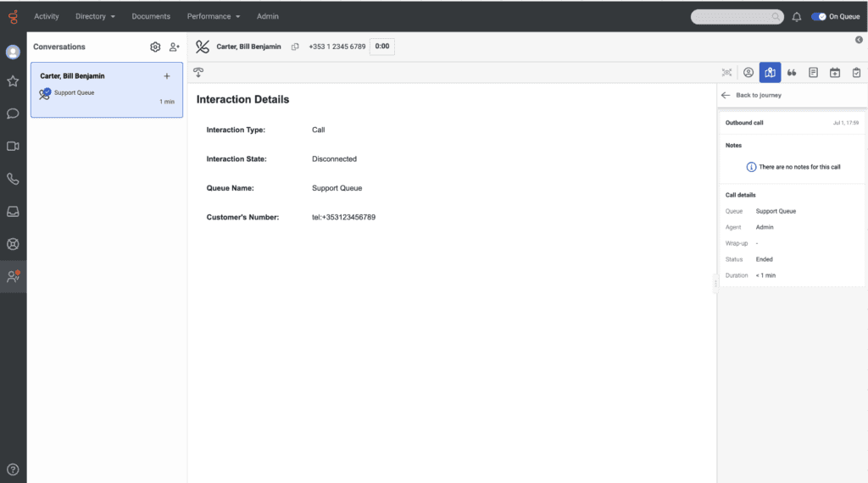Collapse the panel with the top-right arrow
The image size is (868, 483).
click(859, 40)
